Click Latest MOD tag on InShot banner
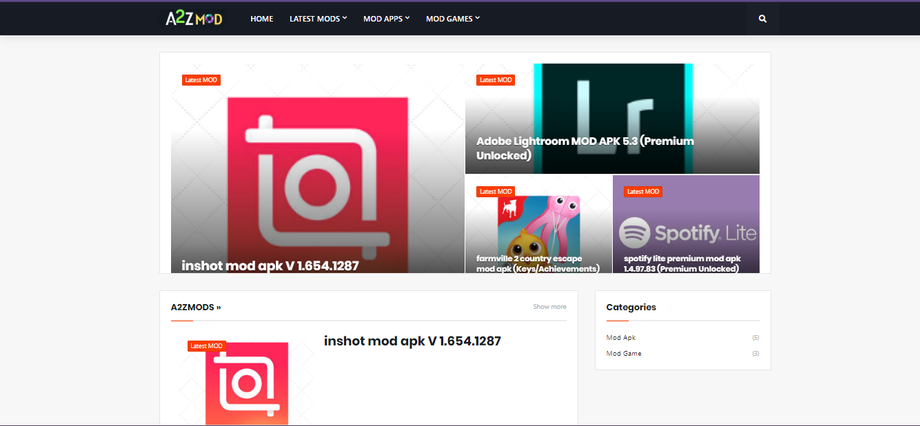 point(201,80)
